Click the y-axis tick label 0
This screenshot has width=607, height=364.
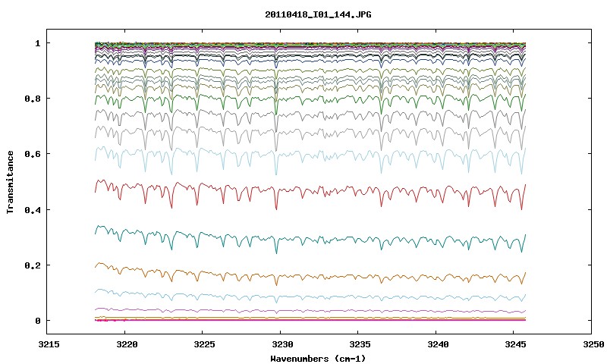click(x=38, y=321)
